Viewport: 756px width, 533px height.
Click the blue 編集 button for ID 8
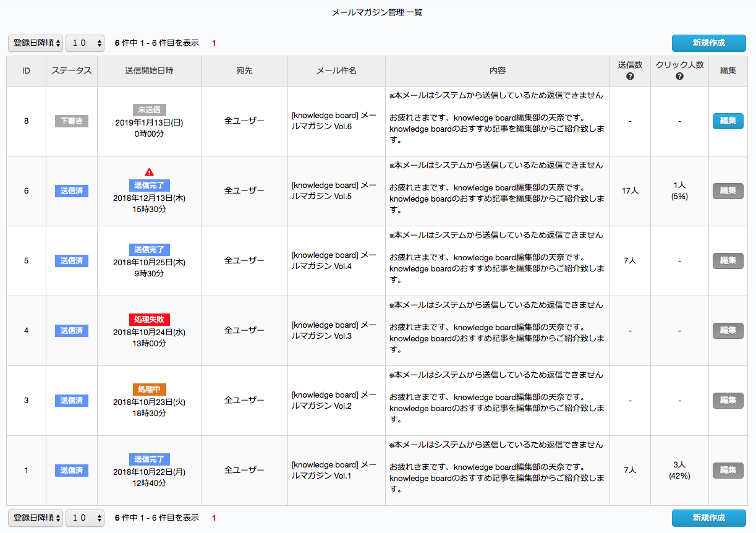[x=728, y=121]
